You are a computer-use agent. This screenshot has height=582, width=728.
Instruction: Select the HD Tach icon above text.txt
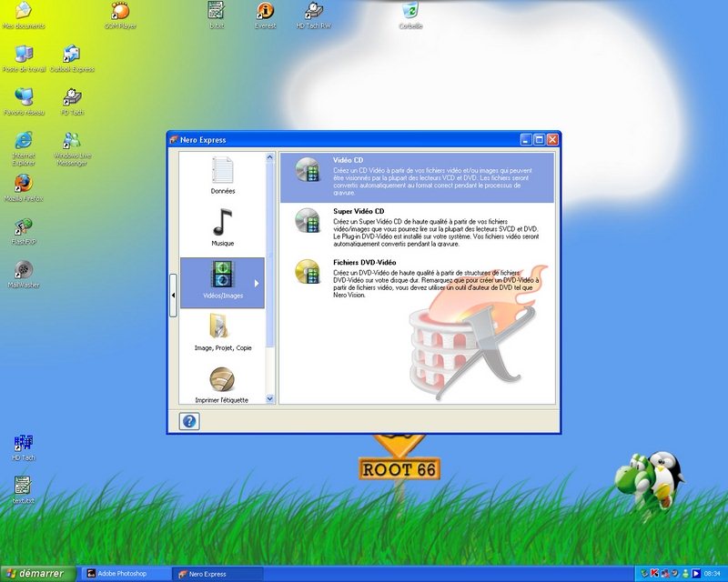(x=24, y=448)
